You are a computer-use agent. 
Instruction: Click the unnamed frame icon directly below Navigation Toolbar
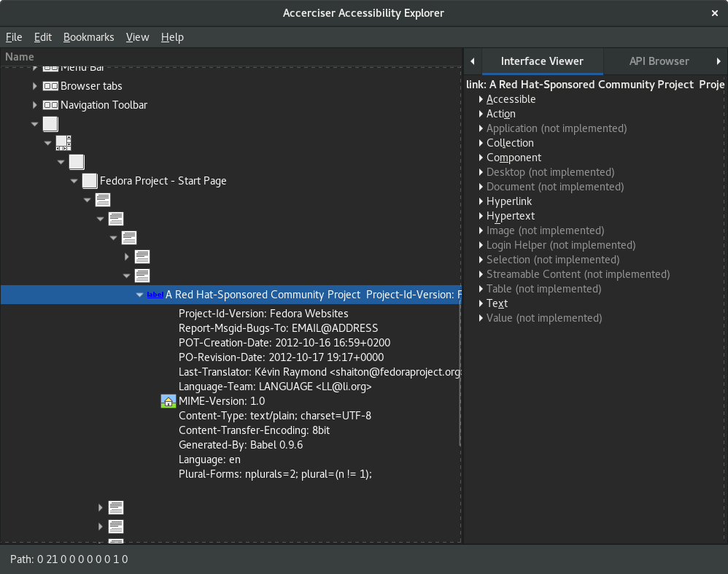coord(50,124)
